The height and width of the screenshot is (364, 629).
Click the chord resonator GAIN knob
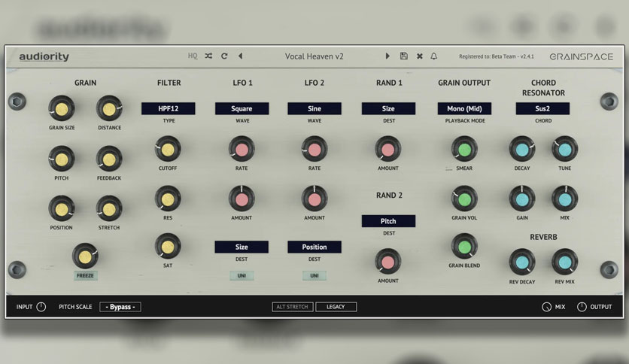tap(522, 199)
